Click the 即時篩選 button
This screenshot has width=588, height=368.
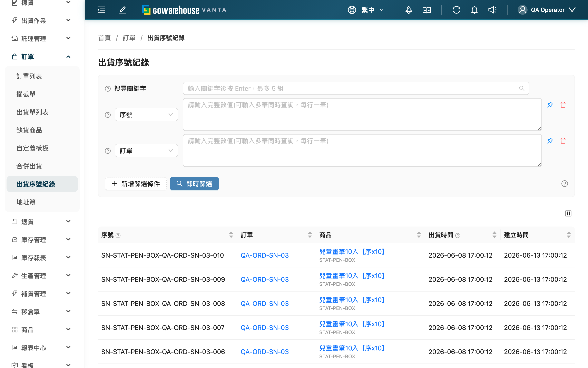(x=194, y=184)
